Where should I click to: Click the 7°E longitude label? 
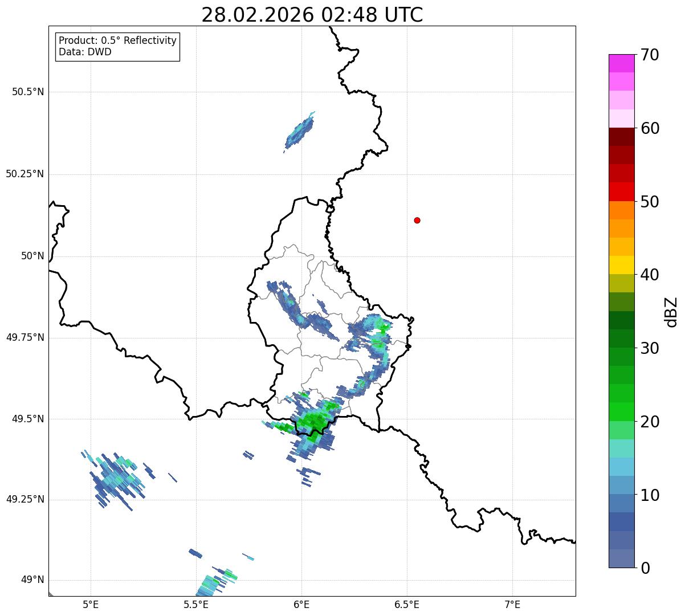512,604
